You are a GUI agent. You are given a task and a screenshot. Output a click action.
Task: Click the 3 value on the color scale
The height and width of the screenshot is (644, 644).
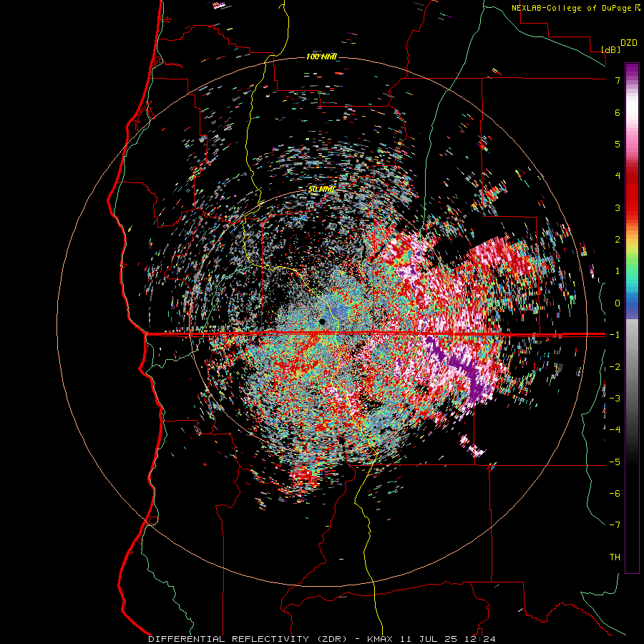point(618,208)
